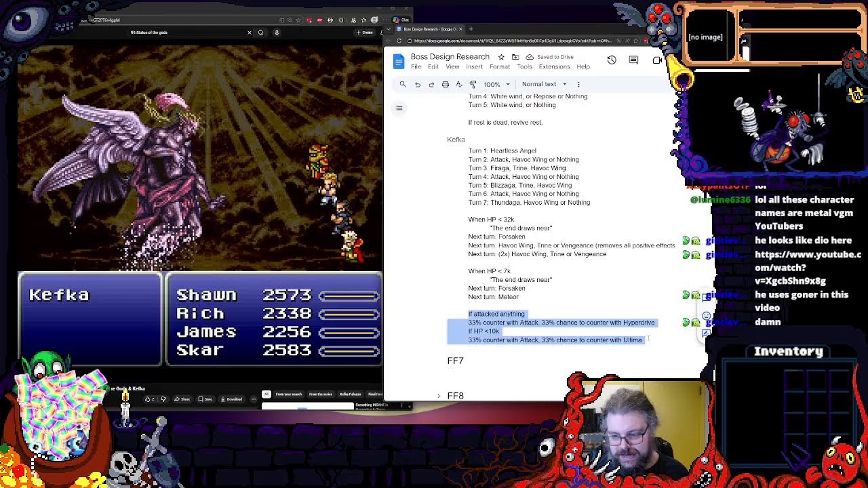Screen dimensions: 868x488
Task: Click the Kefka heading in the document
Action: tap(456, 140)
